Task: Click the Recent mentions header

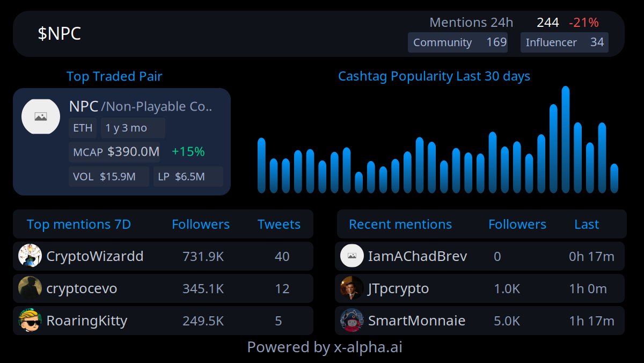Action: [400, 224]
